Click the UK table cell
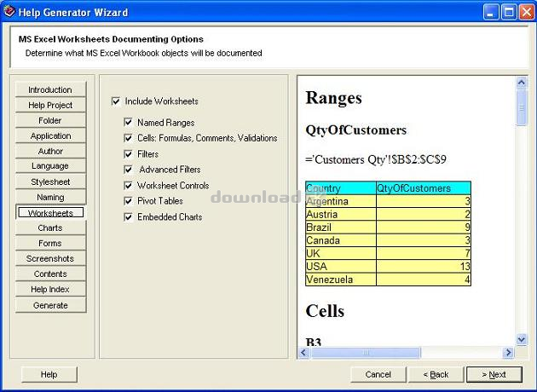Image resolution: width=537 pixels, height=392 pixels. tap(341, 253)
